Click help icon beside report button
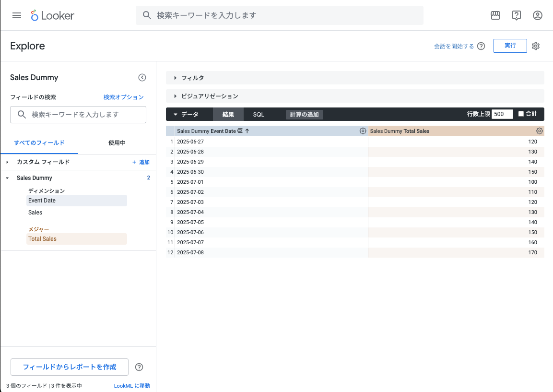Viewport: 553px width, 392px height. tap(139, 367)
